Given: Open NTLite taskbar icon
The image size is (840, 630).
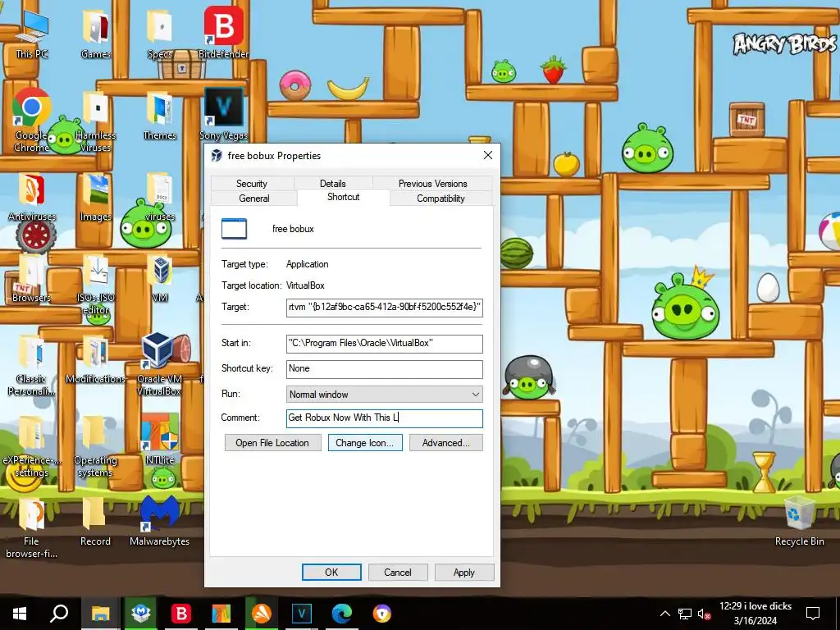Looking at the screenshot, I should [x=221, y=613].
